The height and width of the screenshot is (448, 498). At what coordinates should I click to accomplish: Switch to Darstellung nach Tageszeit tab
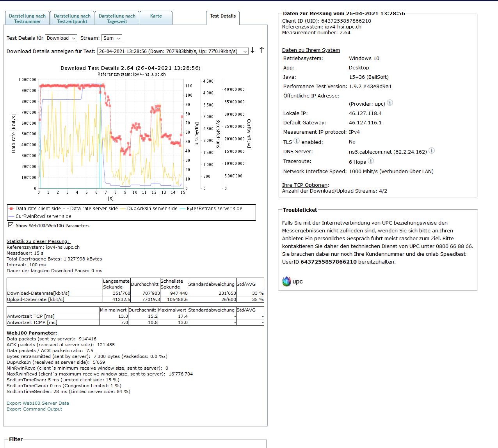tap(117, 18)
